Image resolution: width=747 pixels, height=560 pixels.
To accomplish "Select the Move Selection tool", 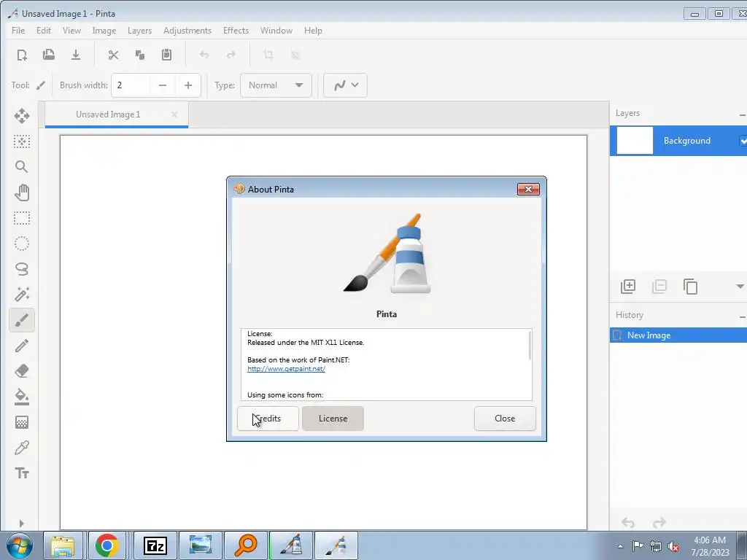I will tap(22, 141).
